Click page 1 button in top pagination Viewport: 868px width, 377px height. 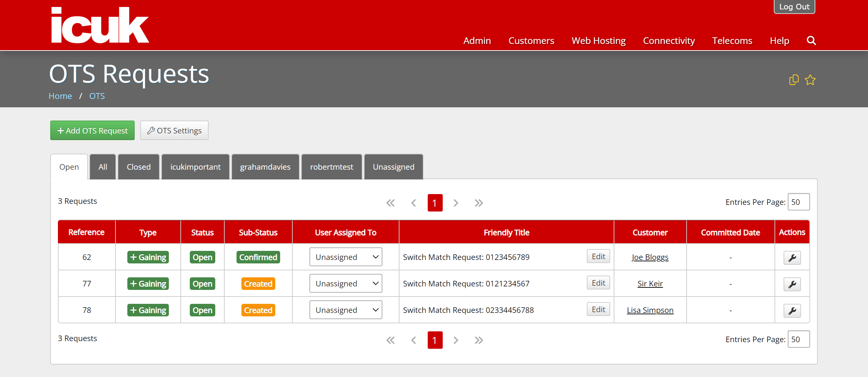[x=435, y=203]
